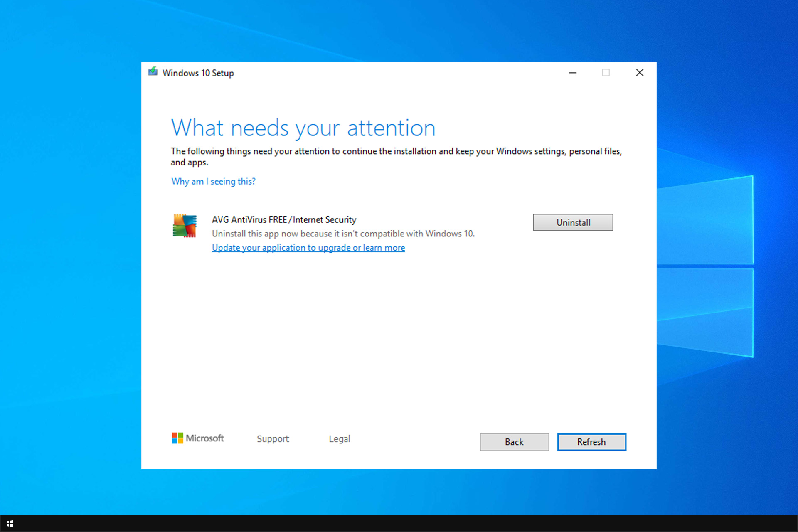Click the Windows 10 Setup title icon
The image size is (798, 532).
click(153, 72)
